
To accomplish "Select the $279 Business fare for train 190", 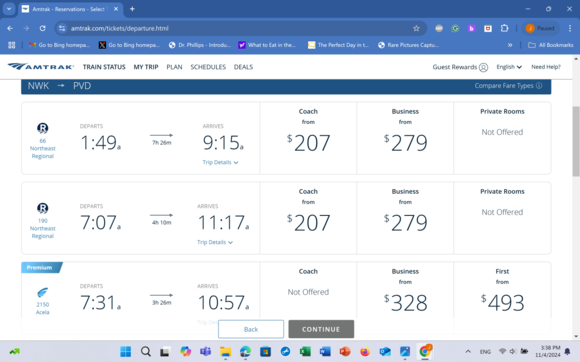I will (405, 218).
